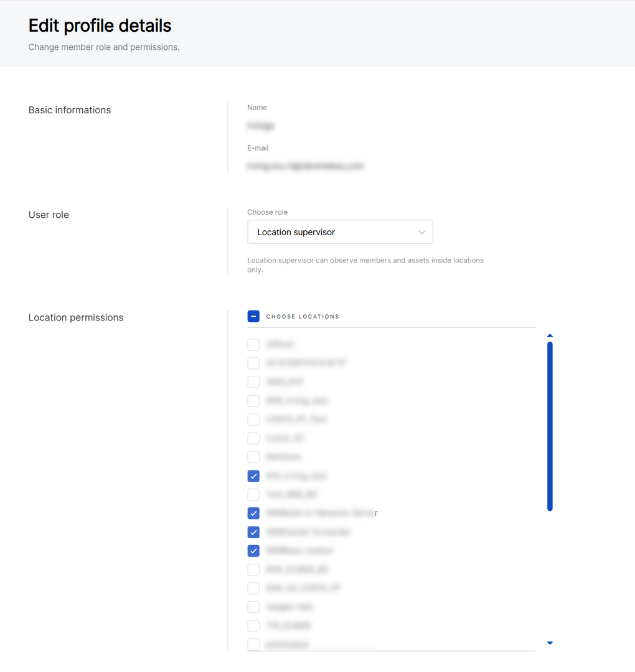Uncheck the first selected location

coord(253,475)
